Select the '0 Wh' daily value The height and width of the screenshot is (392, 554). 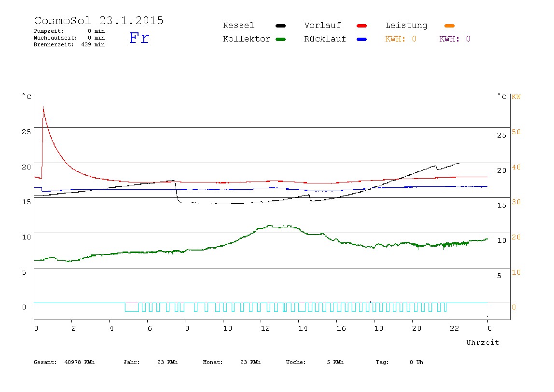pos(416,362)
